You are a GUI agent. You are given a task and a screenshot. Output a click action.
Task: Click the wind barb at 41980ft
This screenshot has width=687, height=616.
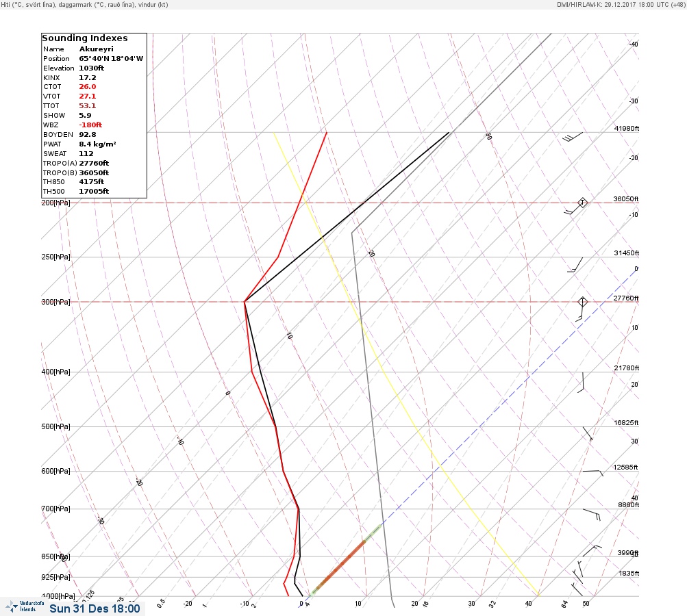573,137
